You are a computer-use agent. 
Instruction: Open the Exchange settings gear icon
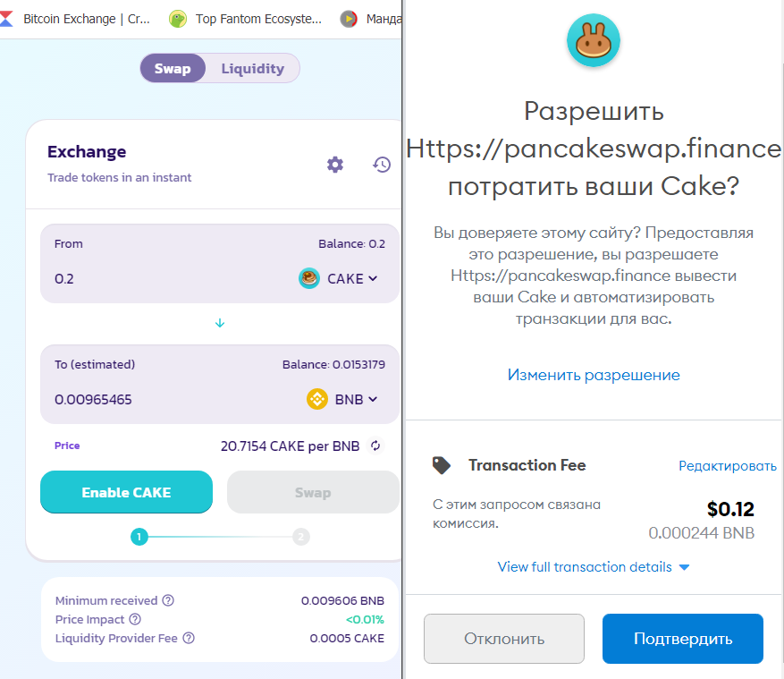[334, 165]
